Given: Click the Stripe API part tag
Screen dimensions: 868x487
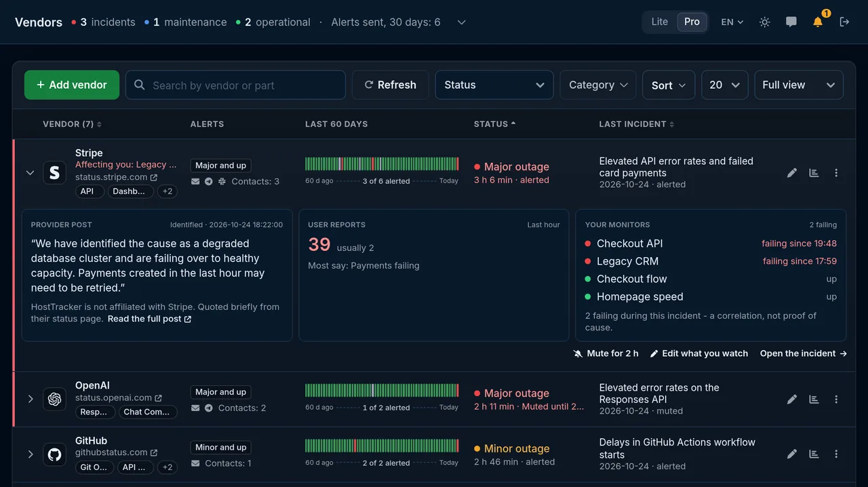Looking at the screenshot, I should [x=90, y=192].
